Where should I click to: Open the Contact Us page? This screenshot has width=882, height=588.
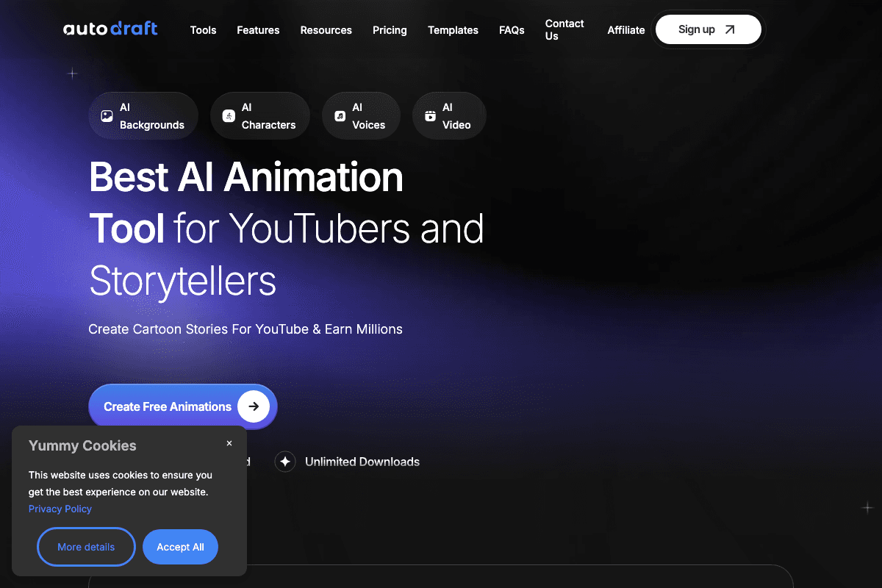pyautogui.click(x=564, y=30)
